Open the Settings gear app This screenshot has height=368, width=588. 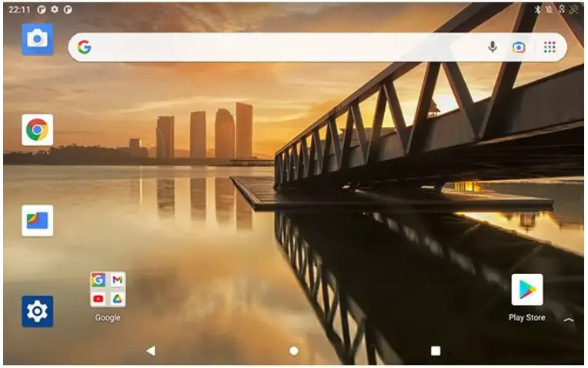[37, 311]
